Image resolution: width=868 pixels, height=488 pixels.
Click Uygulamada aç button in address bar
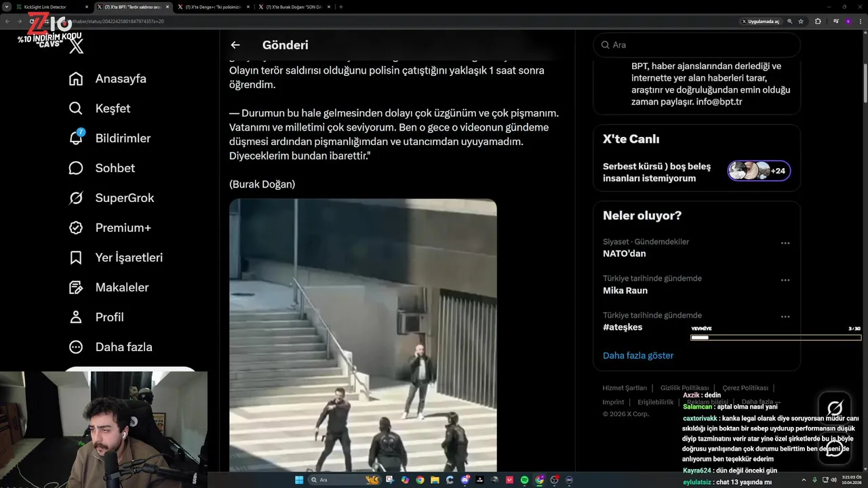(x=761, y=21)
